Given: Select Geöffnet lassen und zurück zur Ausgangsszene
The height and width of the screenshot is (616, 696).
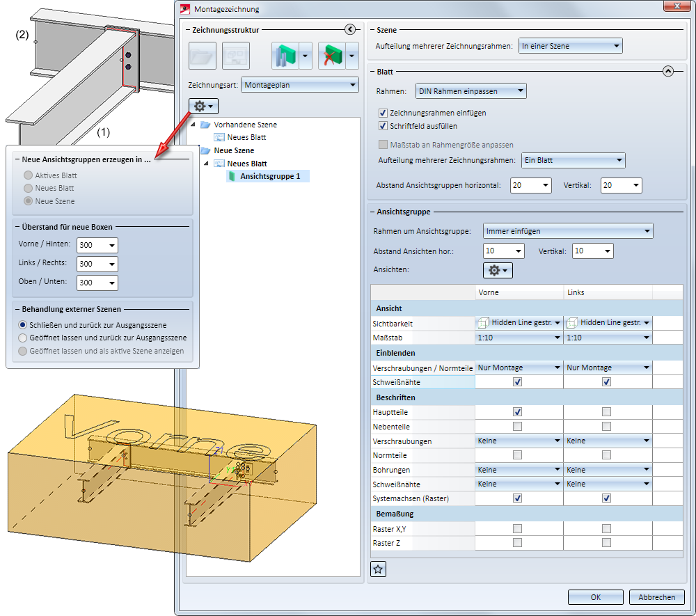Looking at the screenshot, I should (24, 338).
